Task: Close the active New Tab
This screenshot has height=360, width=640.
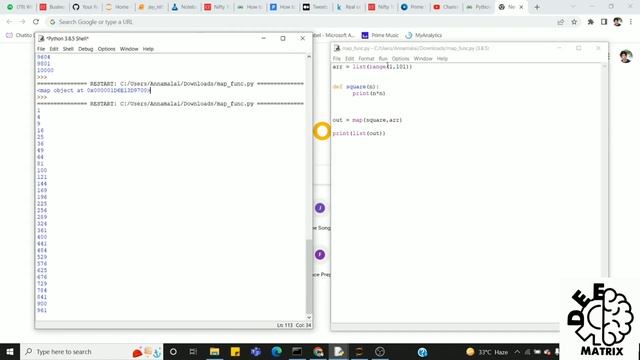Action: click(521, 7)
